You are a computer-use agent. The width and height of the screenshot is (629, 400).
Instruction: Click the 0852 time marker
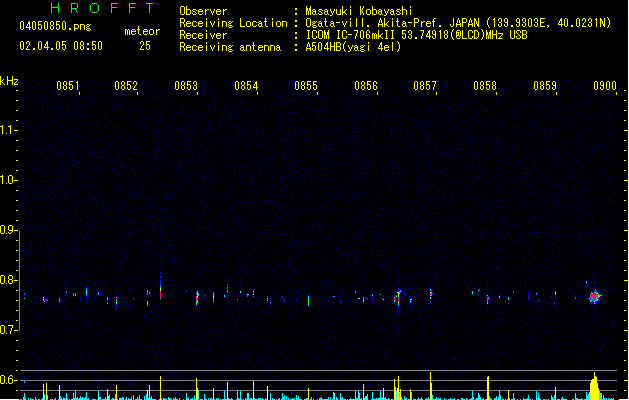pyautogui.click(x=126, y=86)
